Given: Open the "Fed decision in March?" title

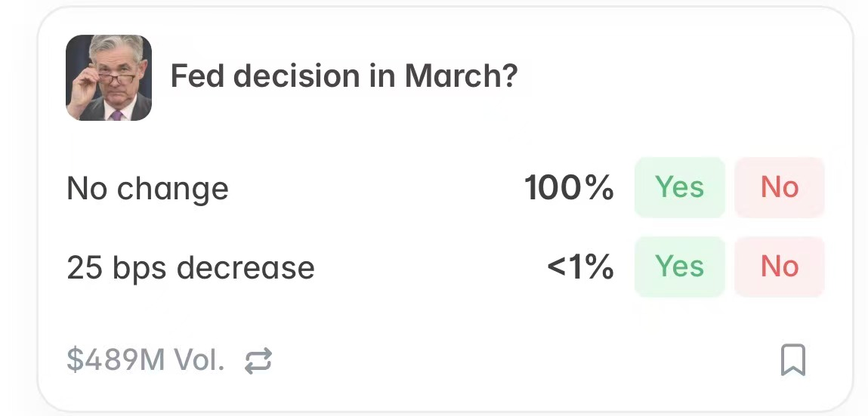Looking at the screenshot, I should pyautogui.click(x=344, y=77).
